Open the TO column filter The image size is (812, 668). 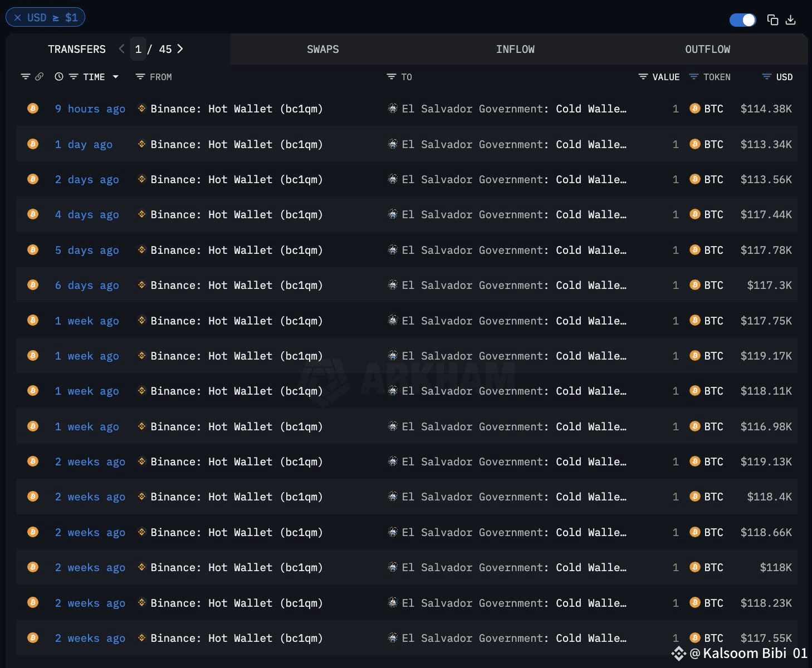tap(392, 77)
